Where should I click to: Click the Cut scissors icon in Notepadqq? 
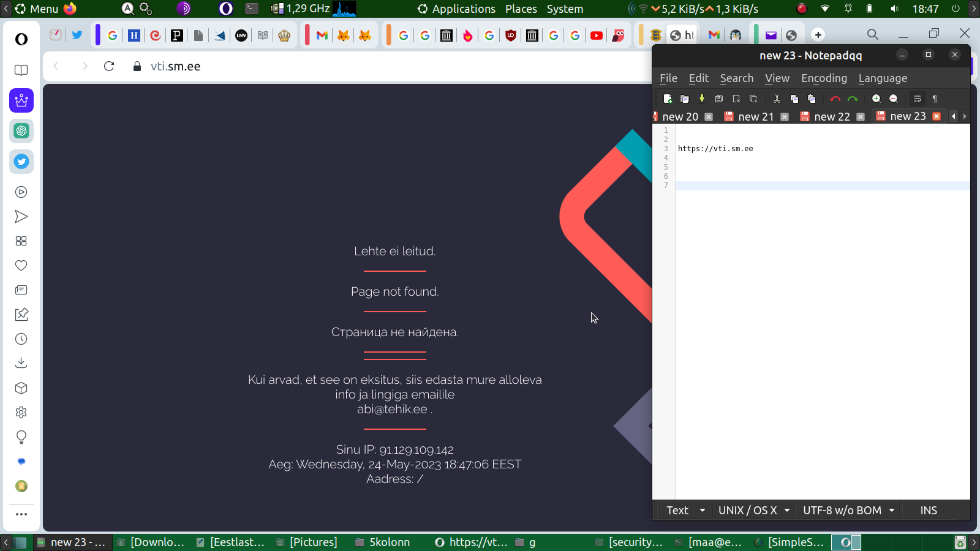coord(777,99)
